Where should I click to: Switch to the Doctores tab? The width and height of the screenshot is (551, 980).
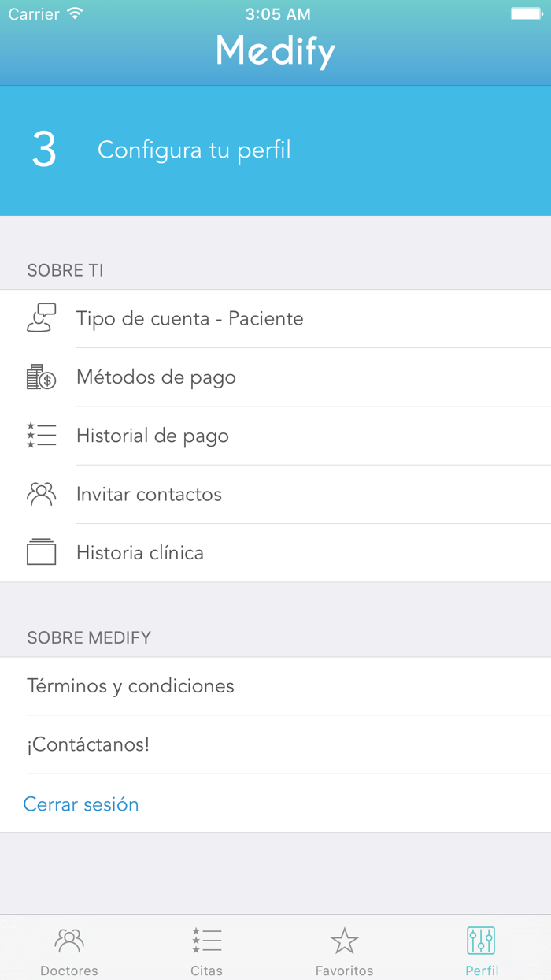click(68, 949)
